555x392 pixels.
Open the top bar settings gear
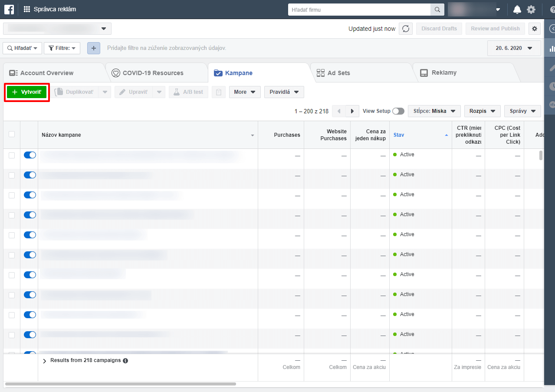531,10
